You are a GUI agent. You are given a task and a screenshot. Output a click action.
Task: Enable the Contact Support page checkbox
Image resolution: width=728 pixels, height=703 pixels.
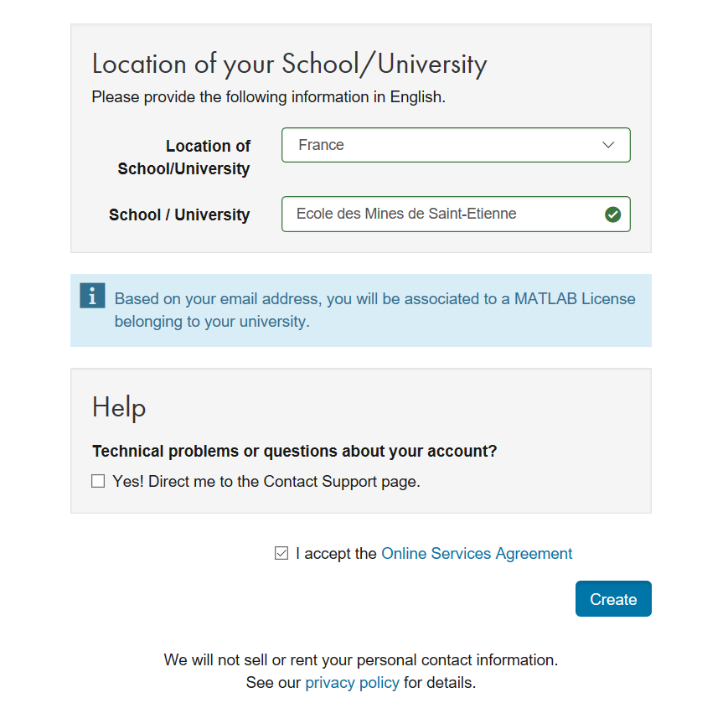[98, 481]
